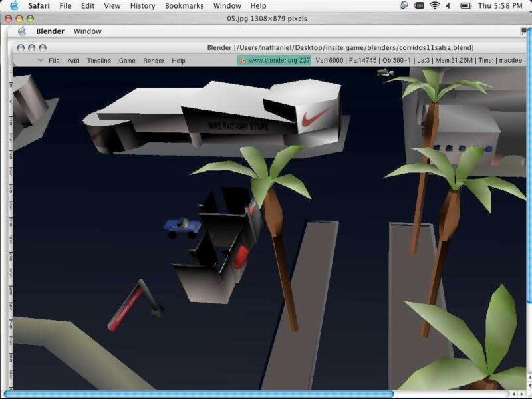Screen dimensions: 532x399
Task: Click the "La:3" lamp count
Action: click(423, 61)
